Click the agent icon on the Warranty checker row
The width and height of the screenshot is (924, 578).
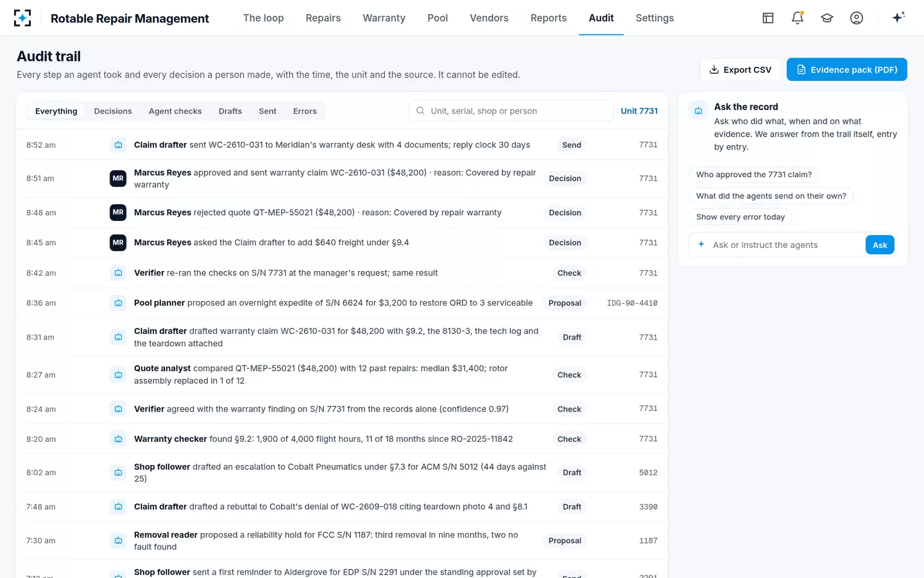tap(118, 439)
